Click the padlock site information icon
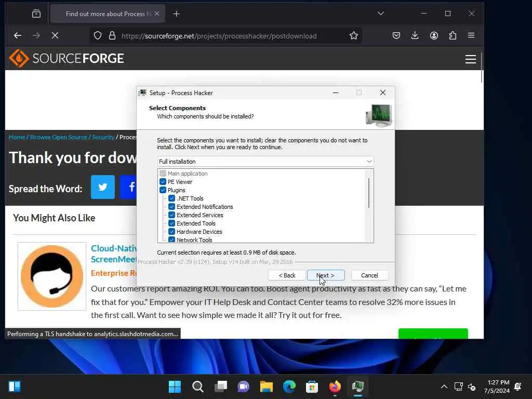 point(112,36)
